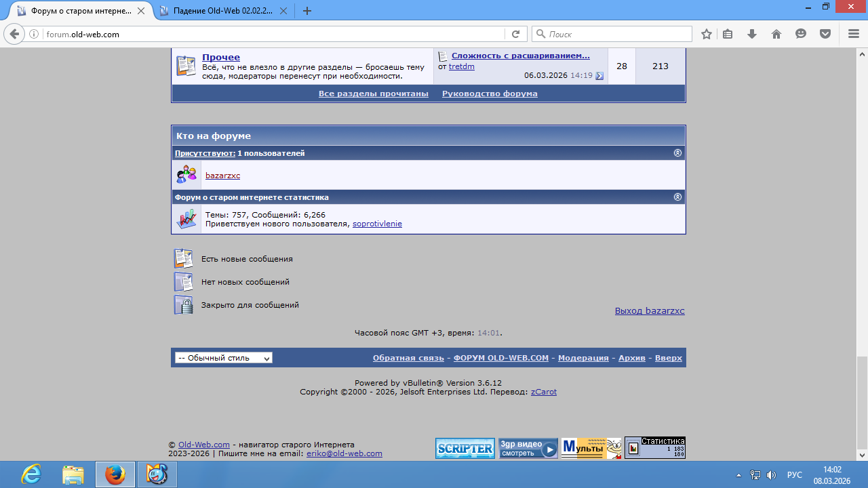868x488 pixels.
Task: Reload the page with refresh icon
Action: (515, 34)
